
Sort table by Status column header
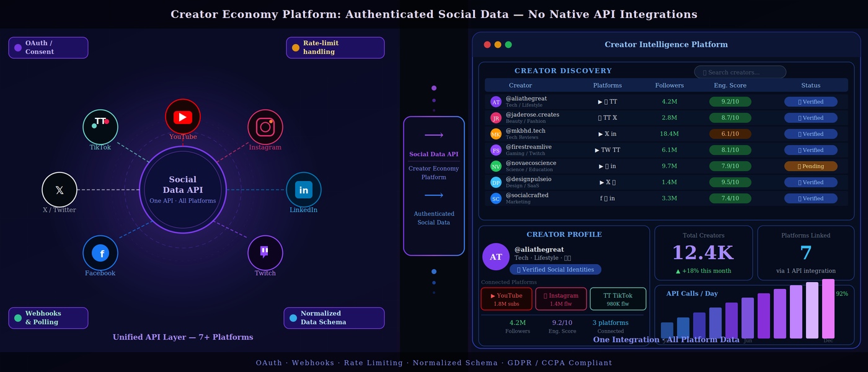coord(811,86)
